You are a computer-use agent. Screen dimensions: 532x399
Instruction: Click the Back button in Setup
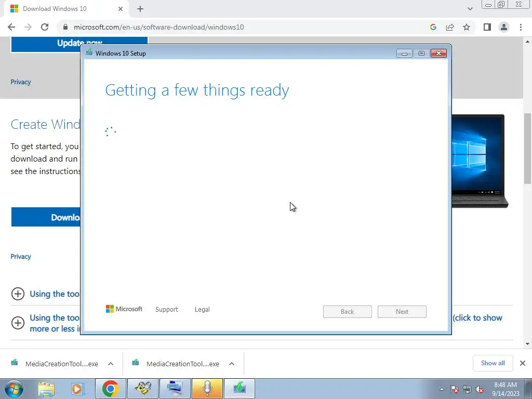point(348,312)
